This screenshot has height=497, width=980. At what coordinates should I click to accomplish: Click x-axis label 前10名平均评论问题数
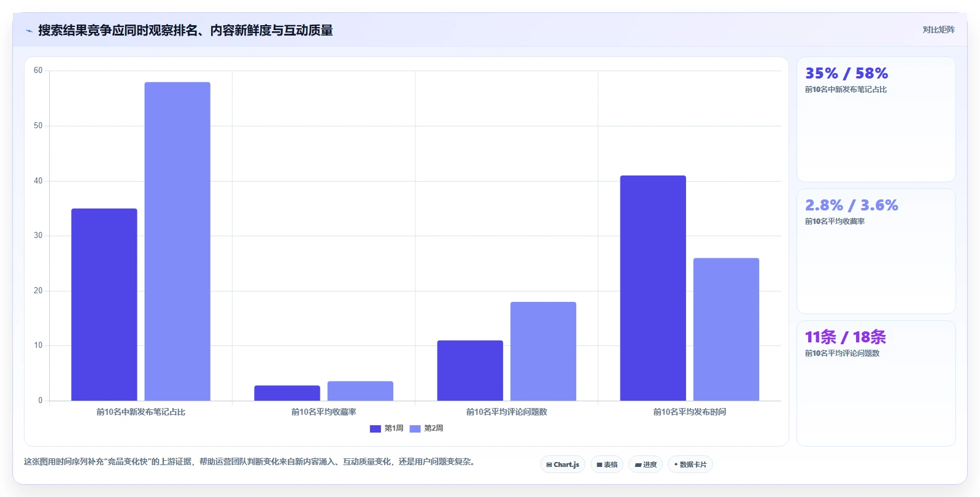[506, 412]
